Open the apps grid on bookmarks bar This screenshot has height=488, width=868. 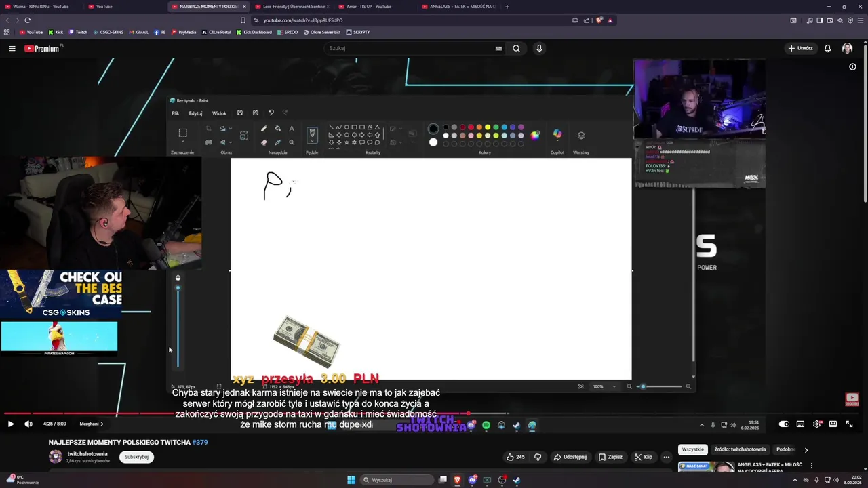click(x=7, y=32)
